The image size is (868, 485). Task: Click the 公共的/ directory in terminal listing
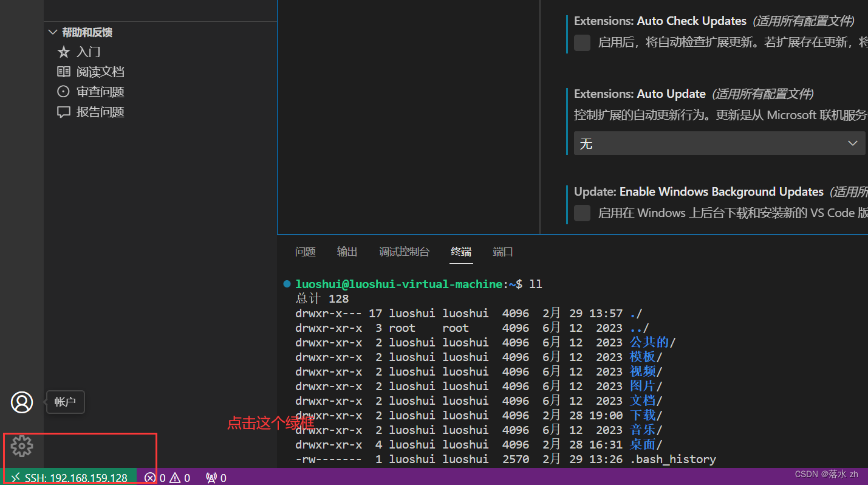click(653, 342)
